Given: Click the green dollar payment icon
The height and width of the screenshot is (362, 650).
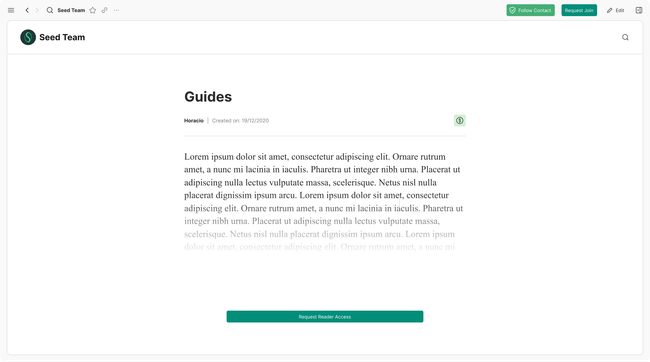Looking at the screenshot, I should [459, 121].
